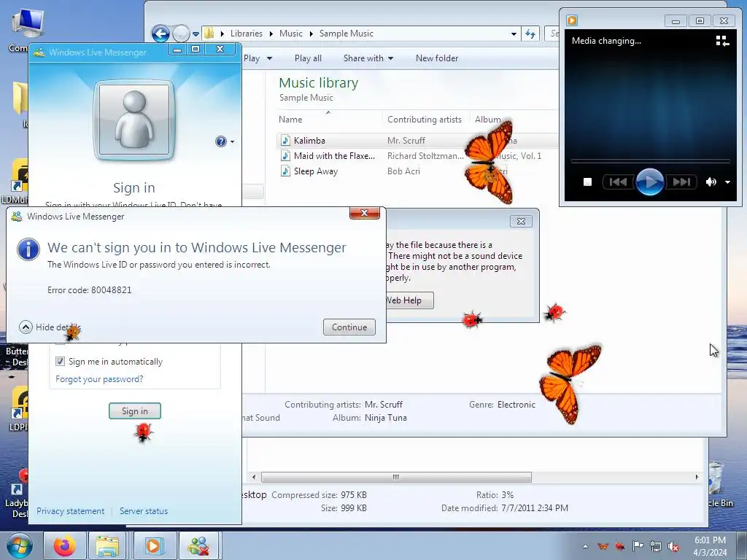Click the scrollbar right arrow in rear window
This screenshot has height=560, width=747.
[697, 477]
